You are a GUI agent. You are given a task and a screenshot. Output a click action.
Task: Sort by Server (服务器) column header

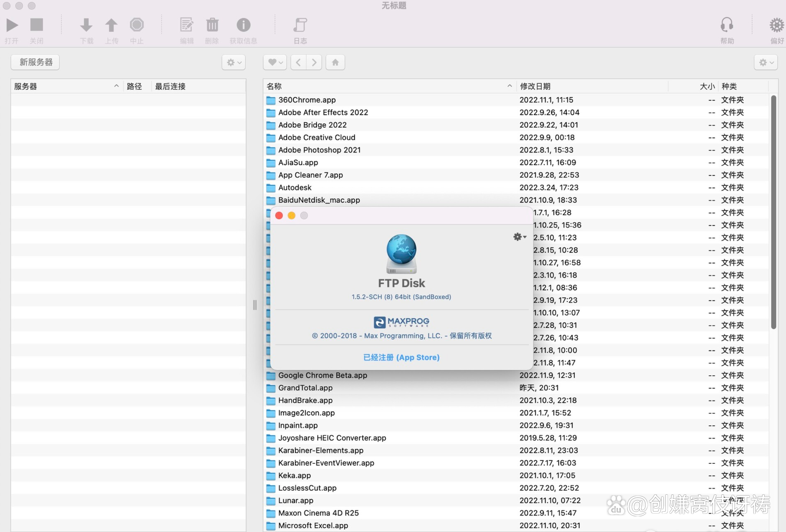pyautogui.click(x=67, y=86)
